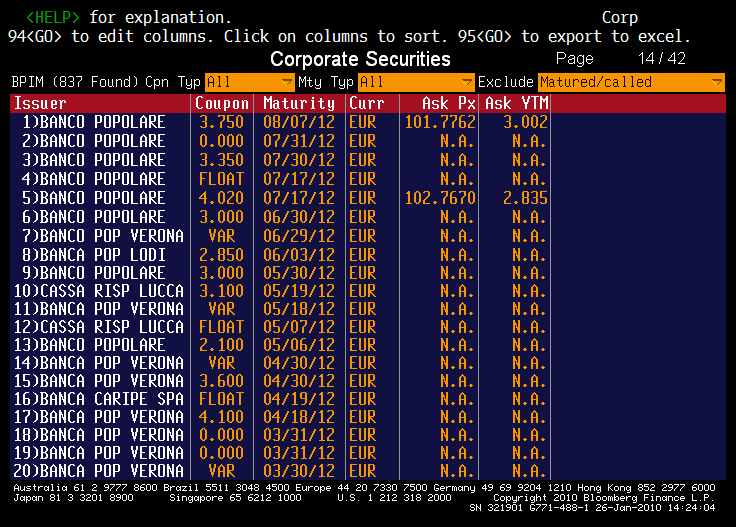Sort by Ask YTM column
736x527 pixels.
(x=514, y=103)
